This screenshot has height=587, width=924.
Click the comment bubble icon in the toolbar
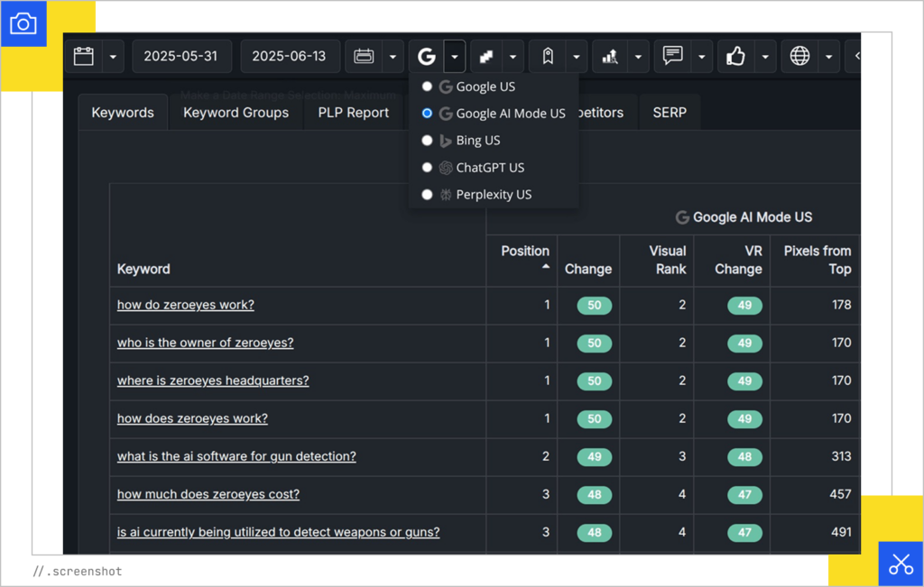point(673,57)
